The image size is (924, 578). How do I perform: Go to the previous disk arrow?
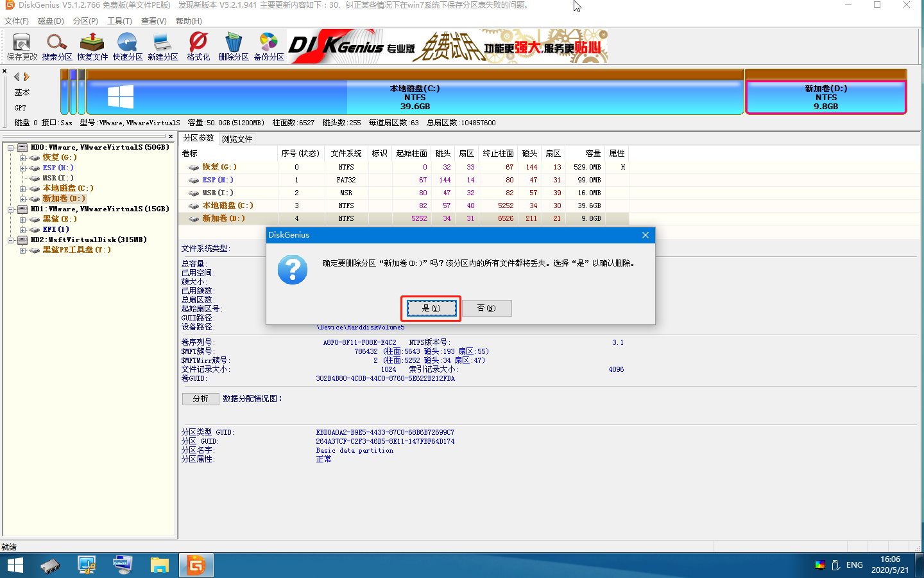(17, 76)
